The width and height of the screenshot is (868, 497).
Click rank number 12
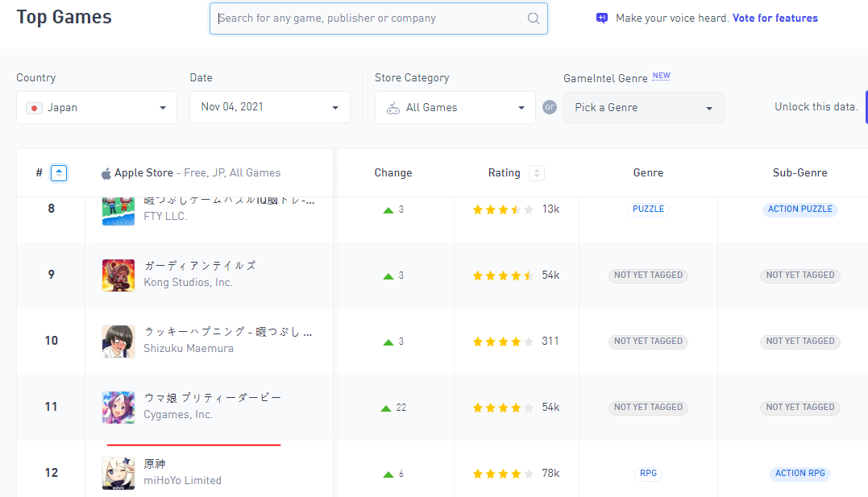point(52,473)
